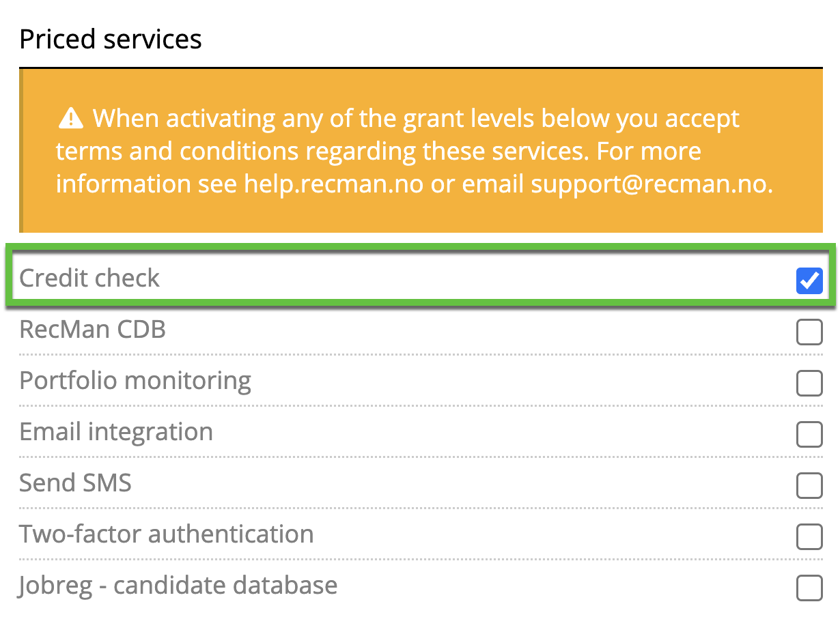840x632 pixels.
Task: Click the Priced services heading
Action: 110,39
